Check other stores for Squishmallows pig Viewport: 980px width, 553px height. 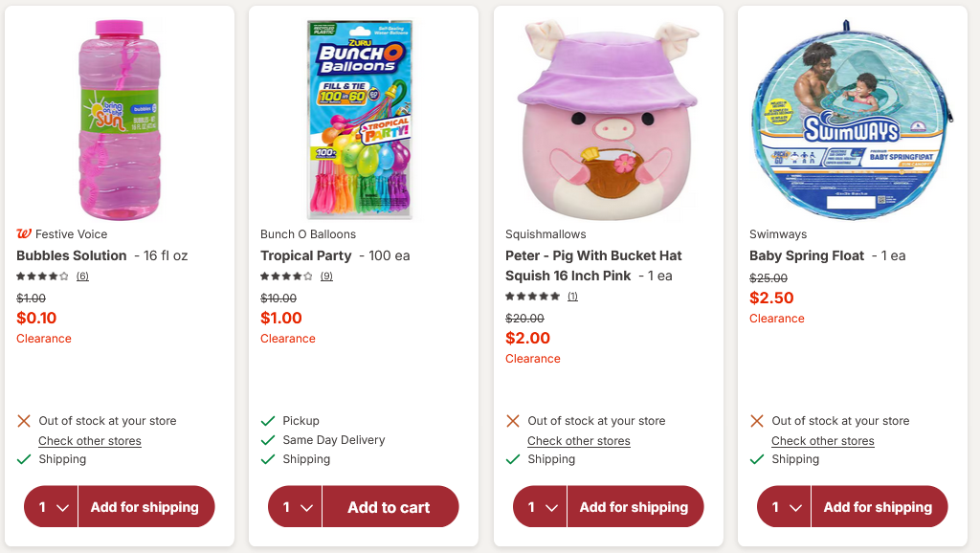[579, 441]
